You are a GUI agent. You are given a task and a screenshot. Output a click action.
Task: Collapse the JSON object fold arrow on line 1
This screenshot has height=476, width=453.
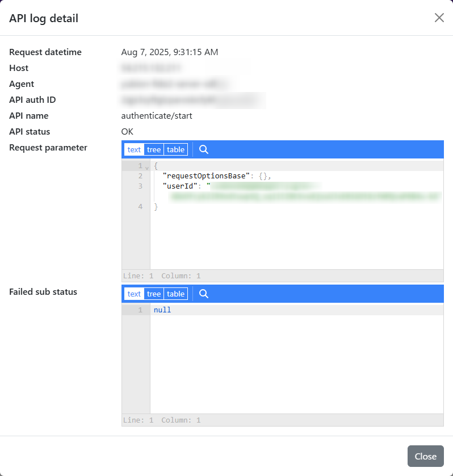[147, 167]
